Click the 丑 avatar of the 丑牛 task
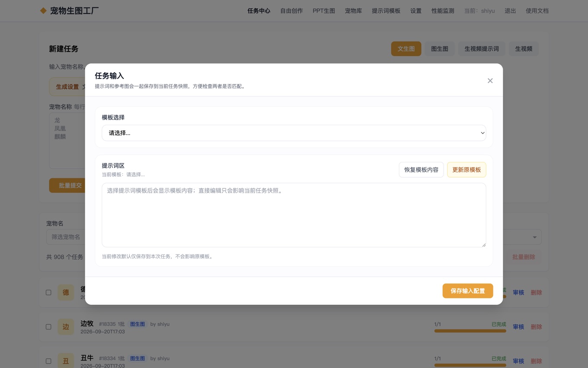Image resolution: width=588 pixels, height=368 pixels. [x=66, y=361]
